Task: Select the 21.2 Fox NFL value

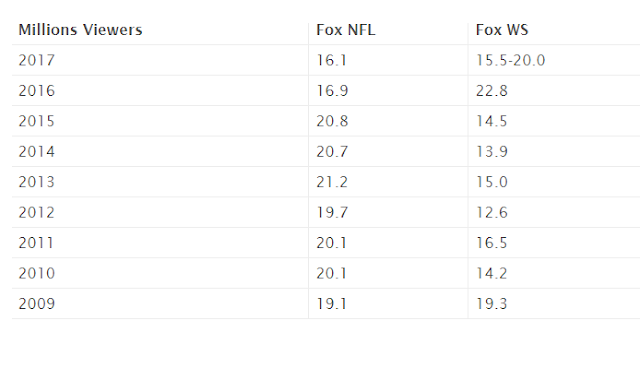Action: point(332,182)
